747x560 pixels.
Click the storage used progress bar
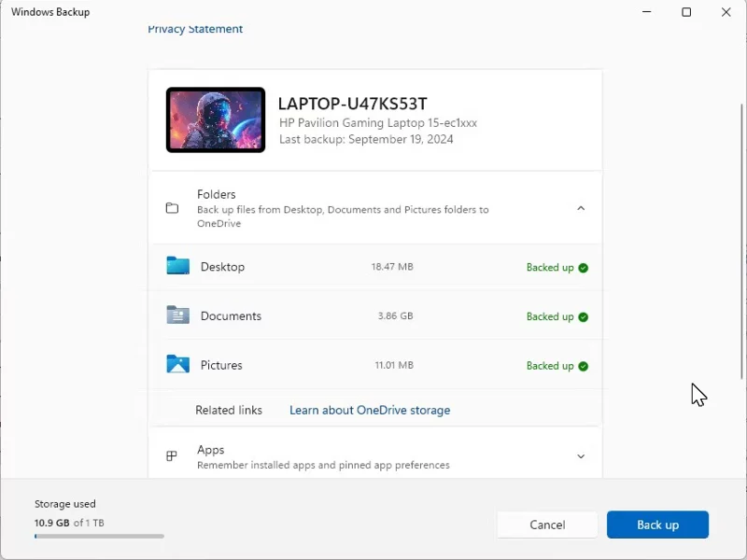point(98,536)
